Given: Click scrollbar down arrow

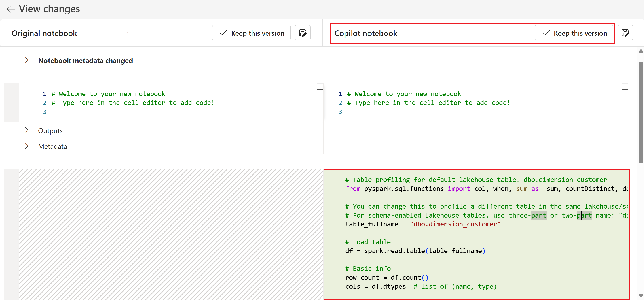Looking at the screenshot, I should 641,295.
